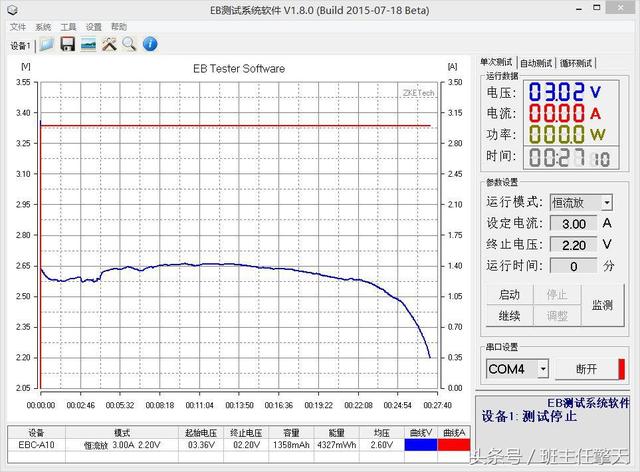
Task: Open file with the folder toolbar icon
Action: pyautogui.click(x=47, y=44)
